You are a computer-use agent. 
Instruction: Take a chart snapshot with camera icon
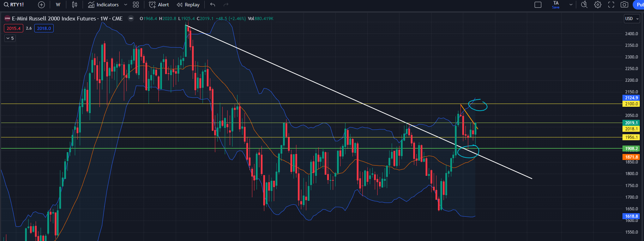(624, 5)
